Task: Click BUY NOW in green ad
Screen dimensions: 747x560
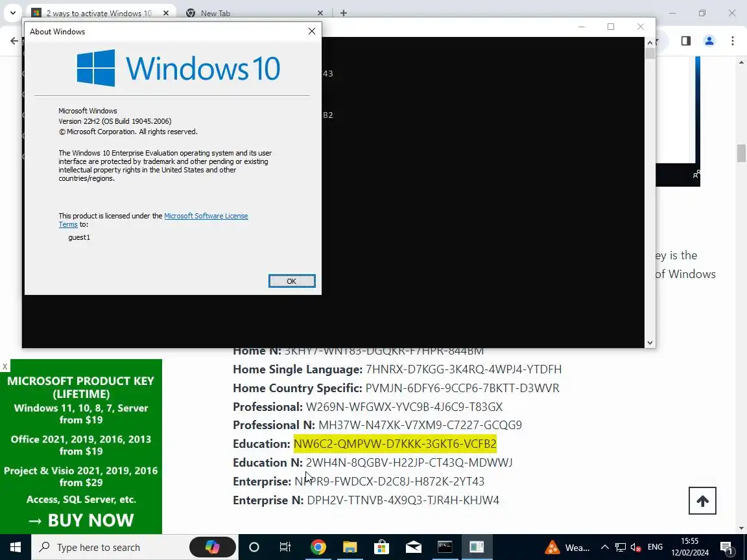Action: 81,520
